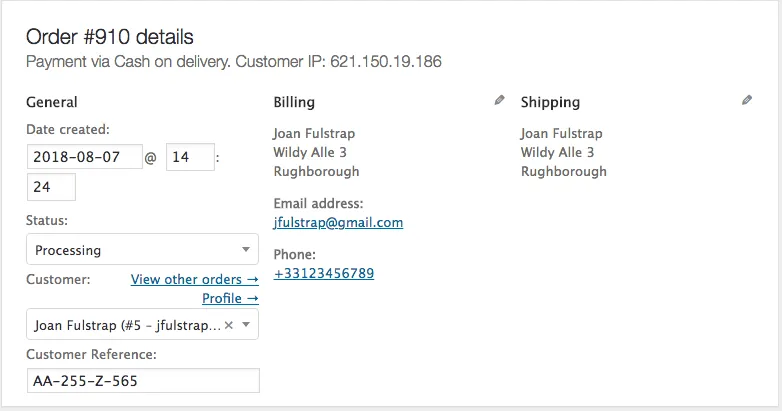Click the Status field label

tap(47, 220)
